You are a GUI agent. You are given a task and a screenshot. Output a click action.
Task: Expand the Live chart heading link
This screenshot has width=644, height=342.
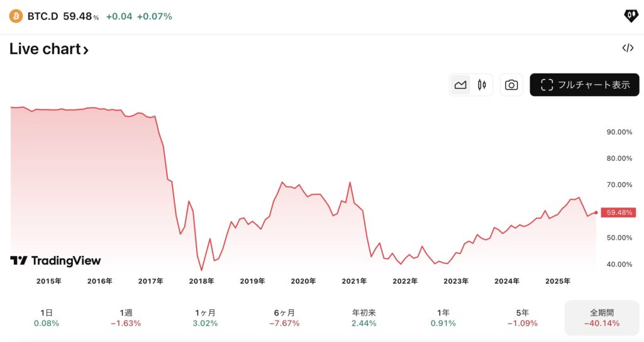(x=48, y=49)
